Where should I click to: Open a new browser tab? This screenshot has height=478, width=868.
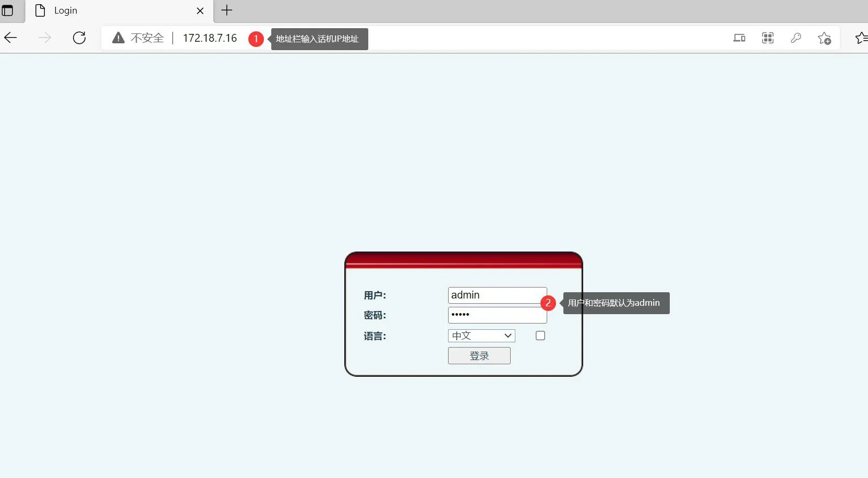[x=226, y=10]
